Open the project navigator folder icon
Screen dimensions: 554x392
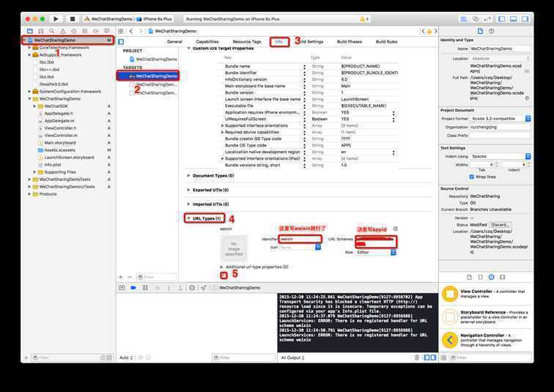pos(30,31)
